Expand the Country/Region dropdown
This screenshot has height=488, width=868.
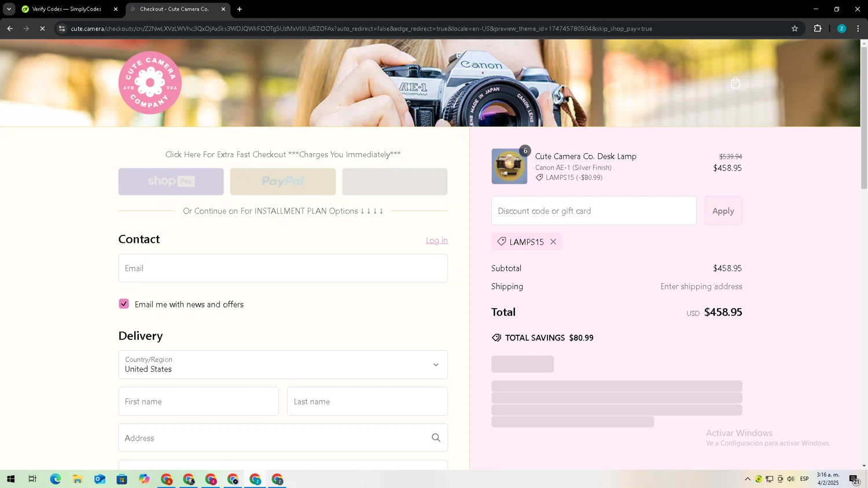click(283, 365)
